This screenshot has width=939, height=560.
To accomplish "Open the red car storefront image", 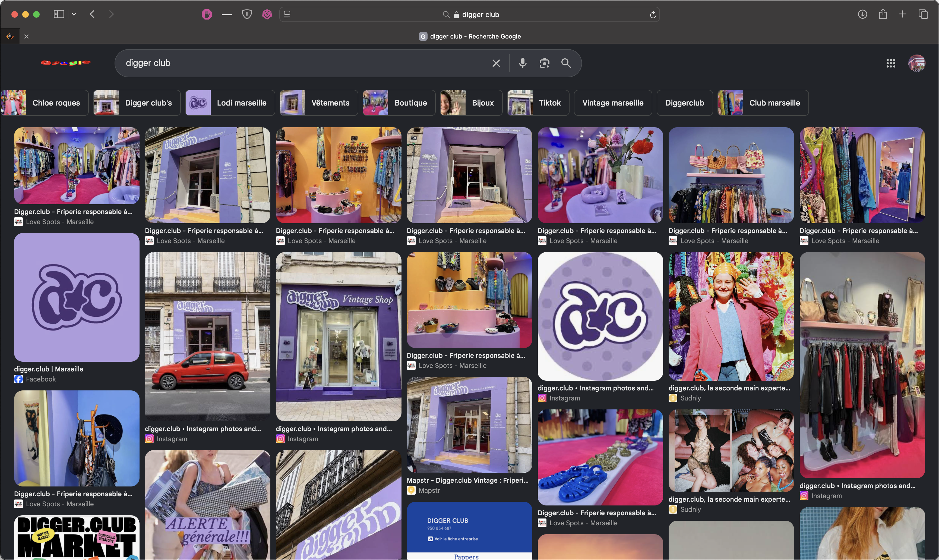I will click(208, 337).
